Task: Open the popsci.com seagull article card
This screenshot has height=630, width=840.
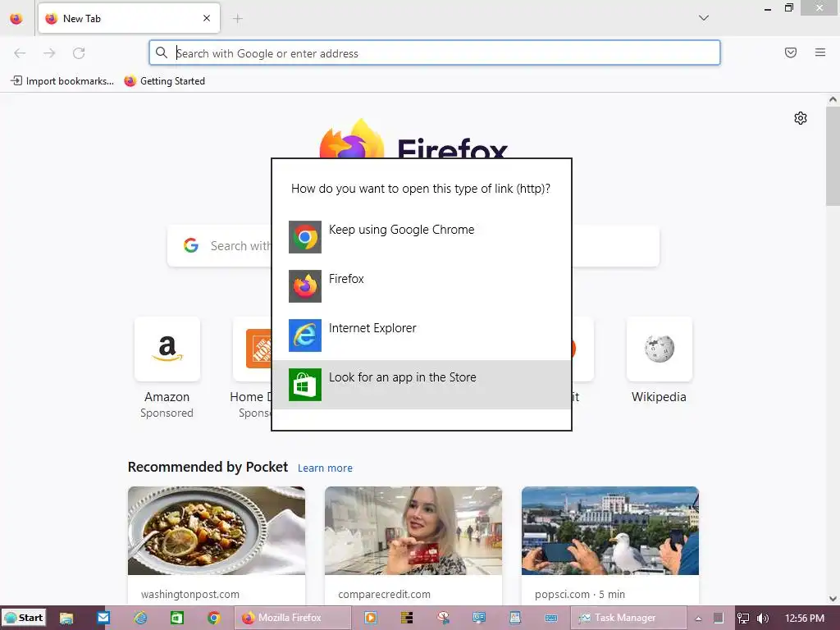Action: point(610,546)
